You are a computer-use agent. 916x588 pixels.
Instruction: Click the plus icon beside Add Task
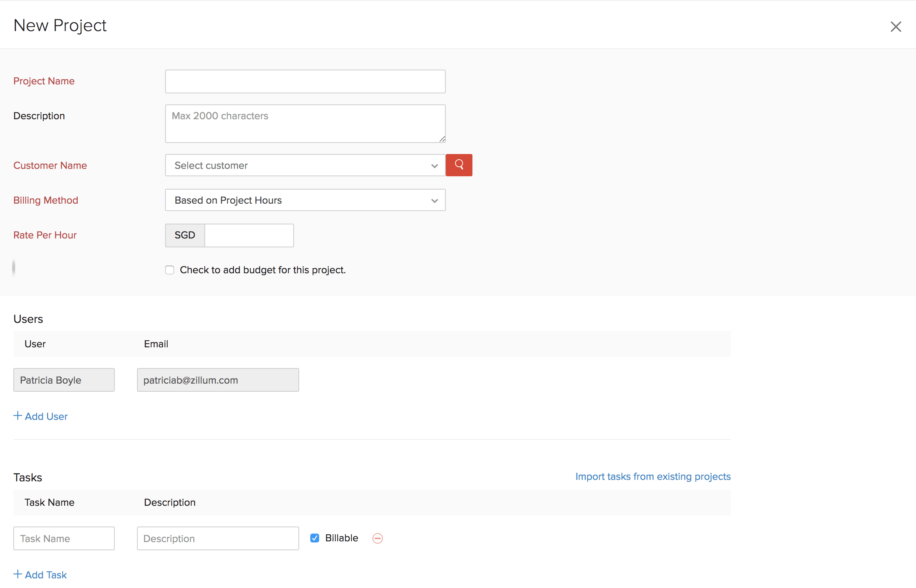click(17, 574)
